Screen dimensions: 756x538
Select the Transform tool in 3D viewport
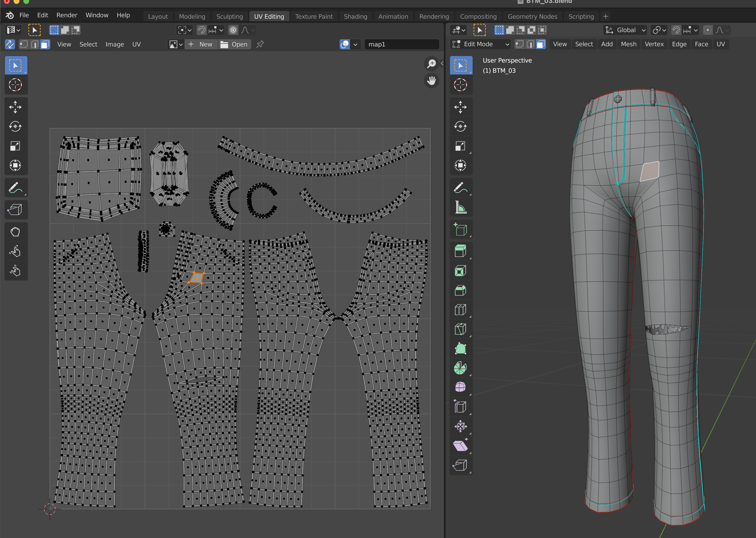tap(461, 165)
